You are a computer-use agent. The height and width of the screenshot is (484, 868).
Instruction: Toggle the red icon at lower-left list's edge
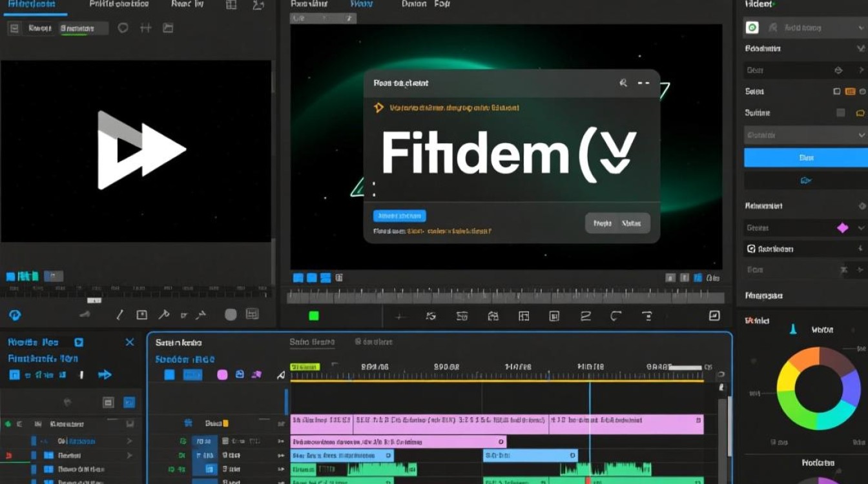click(x=8, y=456)
